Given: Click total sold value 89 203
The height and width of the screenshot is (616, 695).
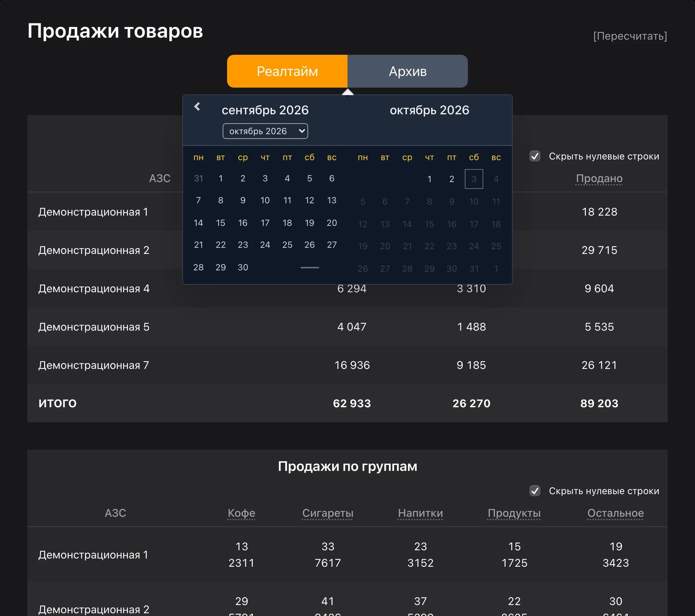Looking at the screenshot, I should pyautogui.click(x=599, y=403).
